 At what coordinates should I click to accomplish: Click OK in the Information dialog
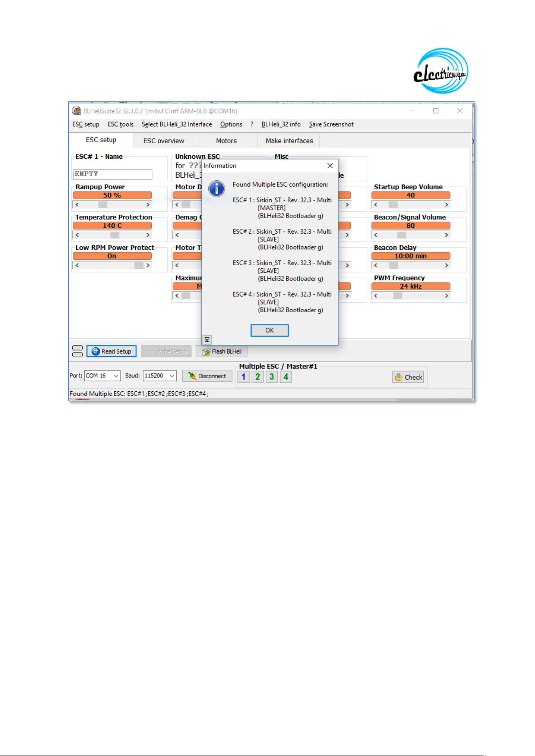pyautogui.click(x=269, y=330)
